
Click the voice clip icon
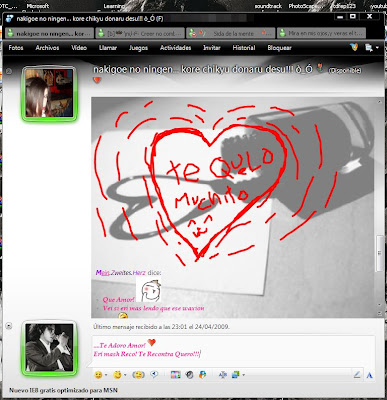(x=154, y=375)
